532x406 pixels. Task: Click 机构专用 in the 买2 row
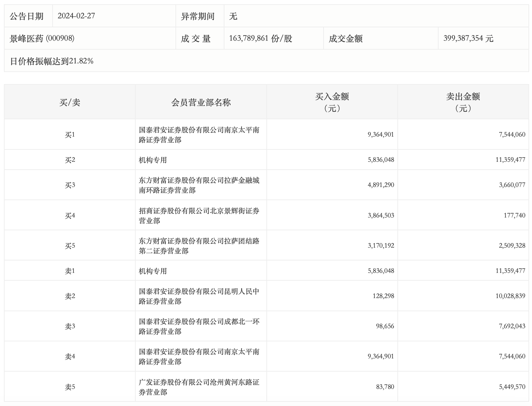tap(153, 160)
